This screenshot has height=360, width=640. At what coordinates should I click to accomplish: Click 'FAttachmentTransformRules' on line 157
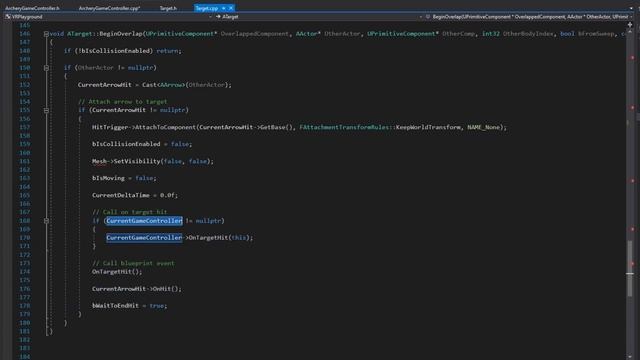pos(344,127)
